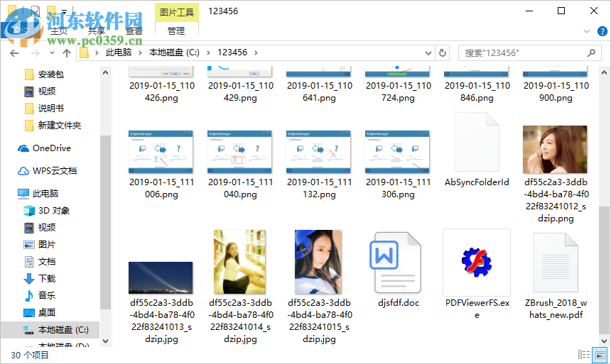Viewport: 611px width, 364px height.
Task: Refresh the current folder view
Action: (x=443, y=53)
